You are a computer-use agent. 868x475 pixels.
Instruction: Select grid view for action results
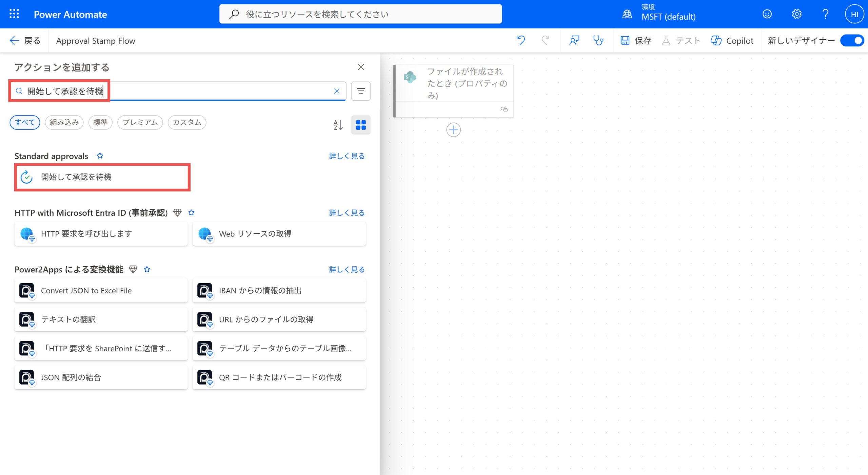coord(361,125)
